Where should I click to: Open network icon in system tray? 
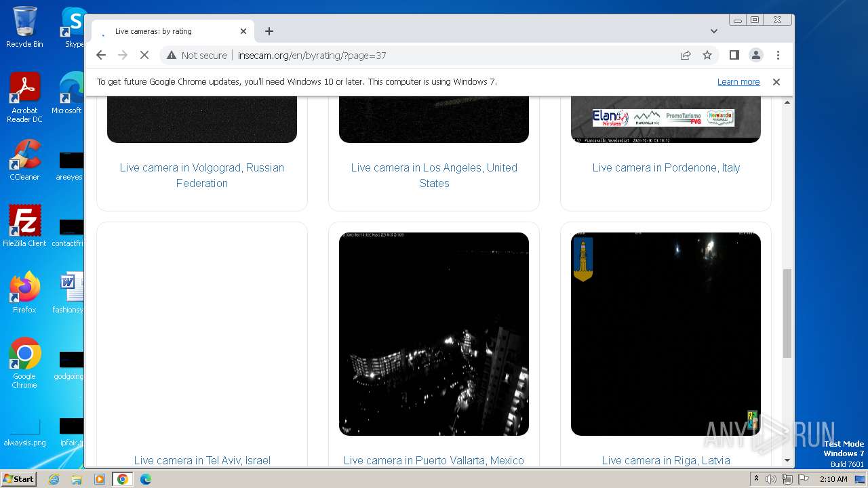787,479
